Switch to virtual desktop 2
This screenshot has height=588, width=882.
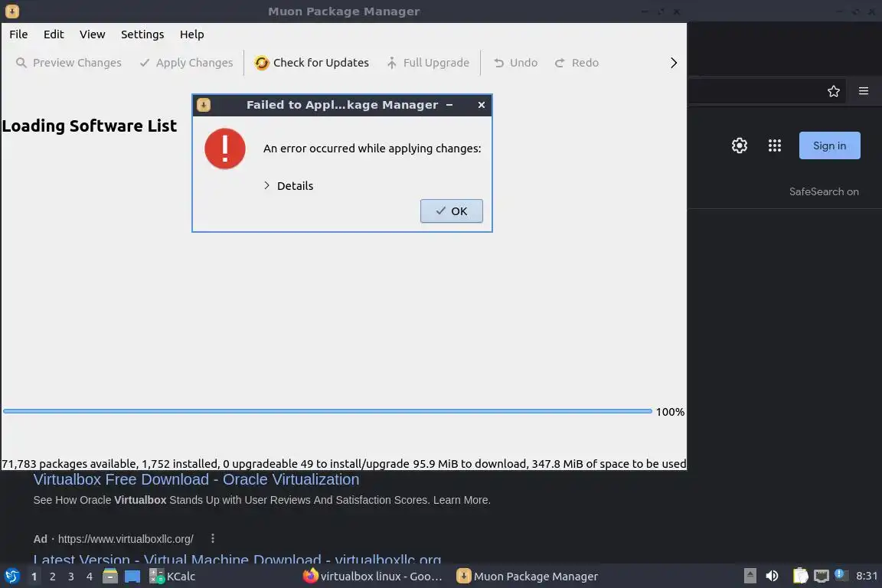(52, 577)
